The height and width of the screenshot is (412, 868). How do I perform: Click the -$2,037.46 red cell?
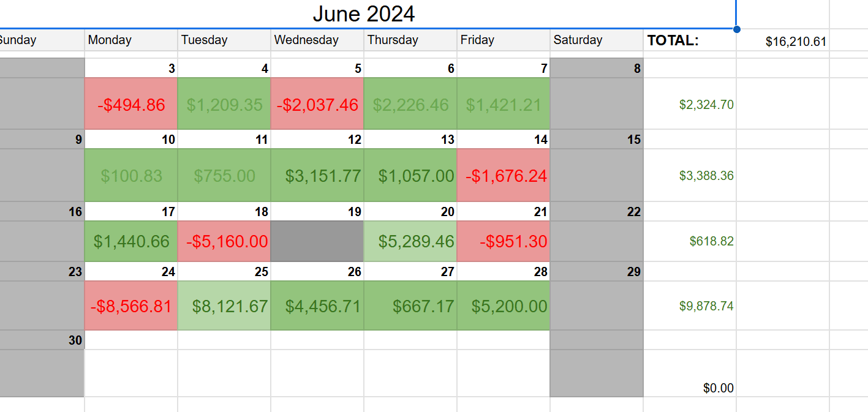point(317,105)
